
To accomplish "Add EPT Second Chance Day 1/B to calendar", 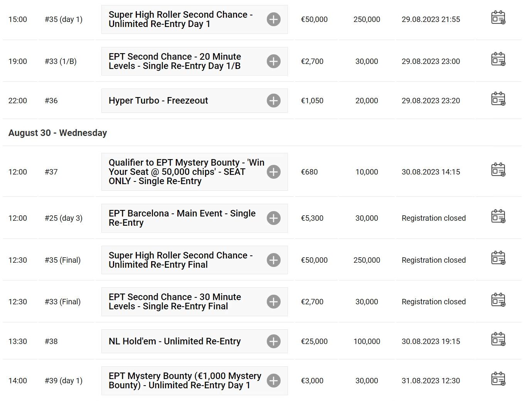I will (498, 59).
